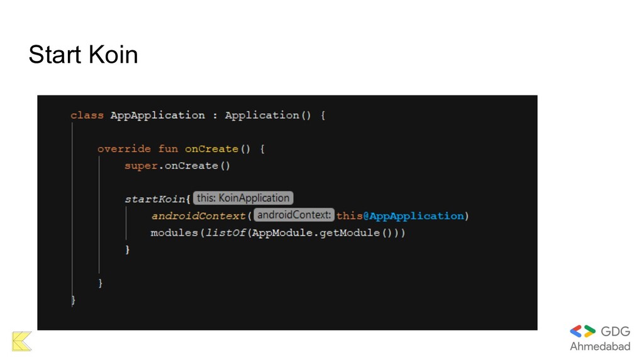This screenshot has width=644, height=362.
Task: Click the onCreate function name declaration
Action: click(211, 148)
